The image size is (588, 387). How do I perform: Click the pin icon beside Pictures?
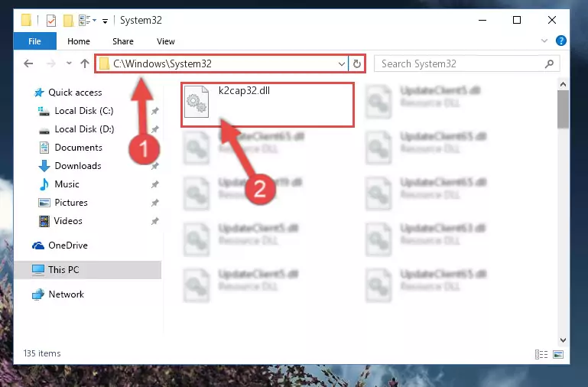pos(155,203)
